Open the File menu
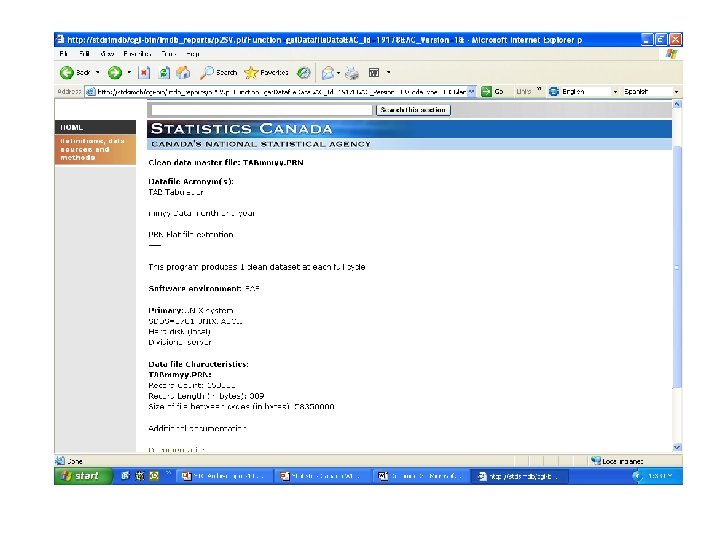720x540 pixels. coord(64,54)
